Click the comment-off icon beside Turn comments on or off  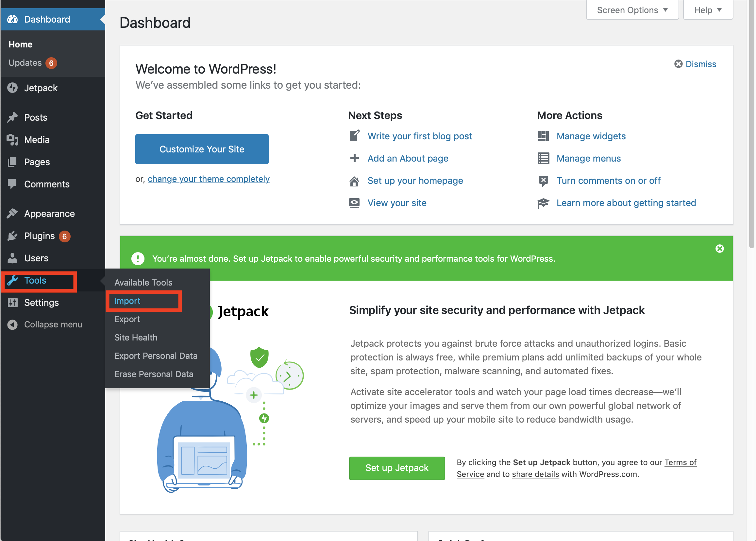pos(543,181)
